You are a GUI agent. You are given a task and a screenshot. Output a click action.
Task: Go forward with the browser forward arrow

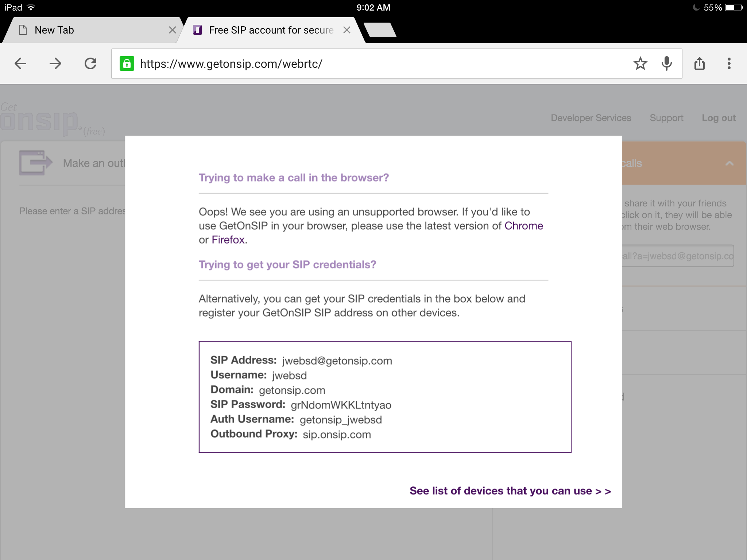tap(55, 64)
